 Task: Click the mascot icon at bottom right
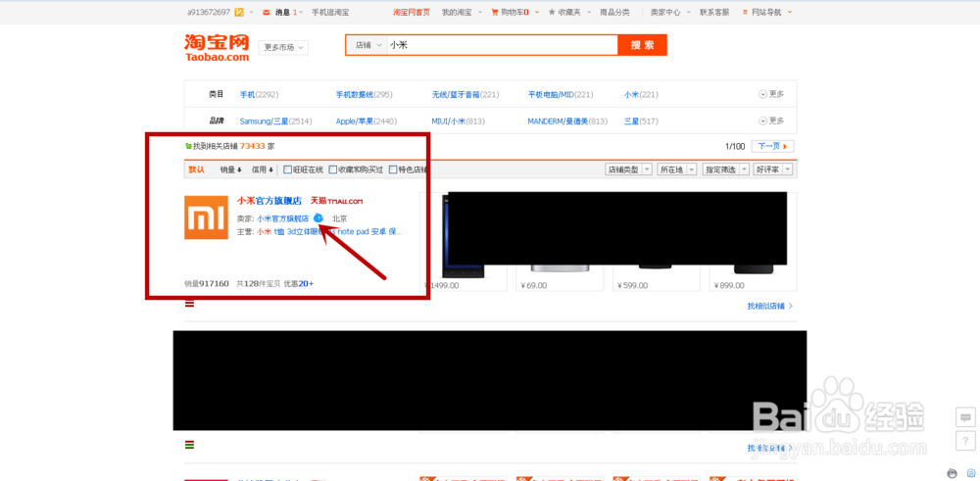[953, 473]
